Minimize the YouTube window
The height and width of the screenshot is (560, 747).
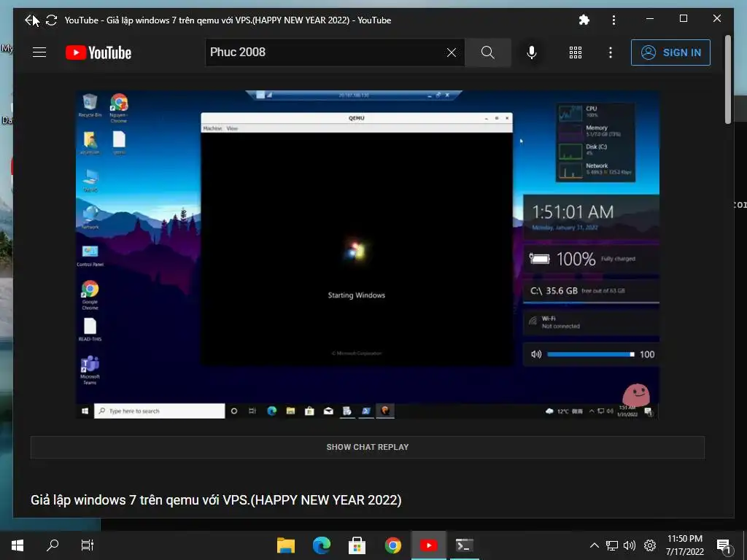pos(650,18)
